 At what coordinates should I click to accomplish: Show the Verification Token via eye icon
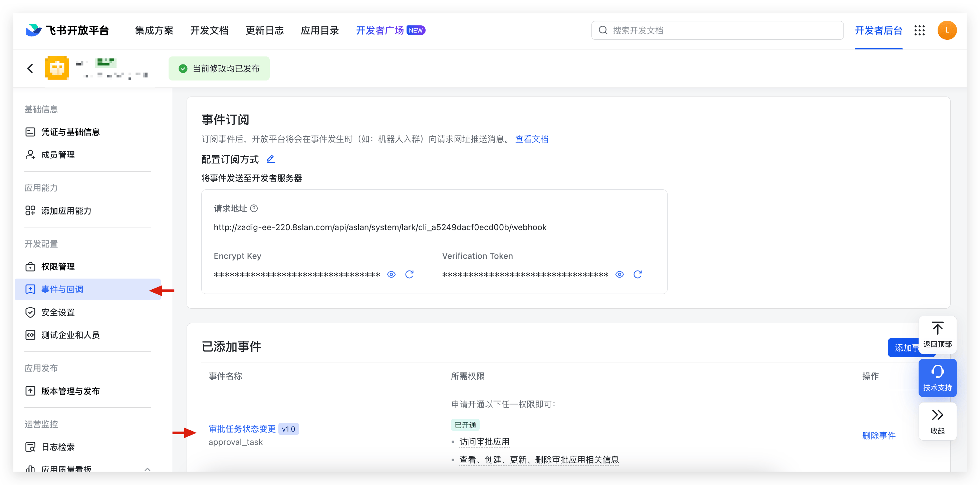620,275
